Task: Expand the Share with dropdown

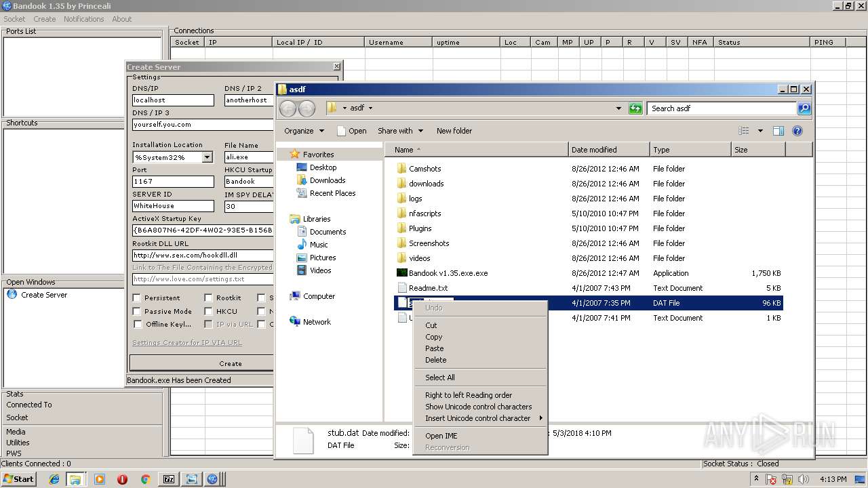Action: (x=420, y=131)
